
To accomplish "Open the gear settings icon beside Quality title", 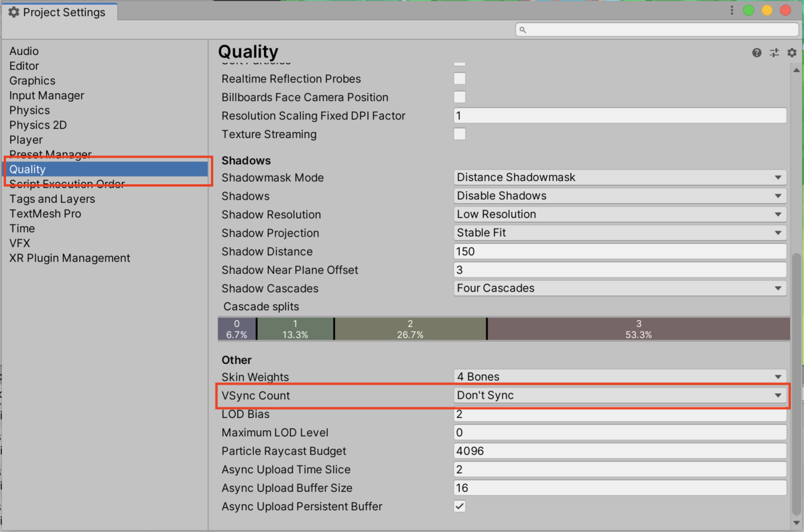I will pos(791,52).
